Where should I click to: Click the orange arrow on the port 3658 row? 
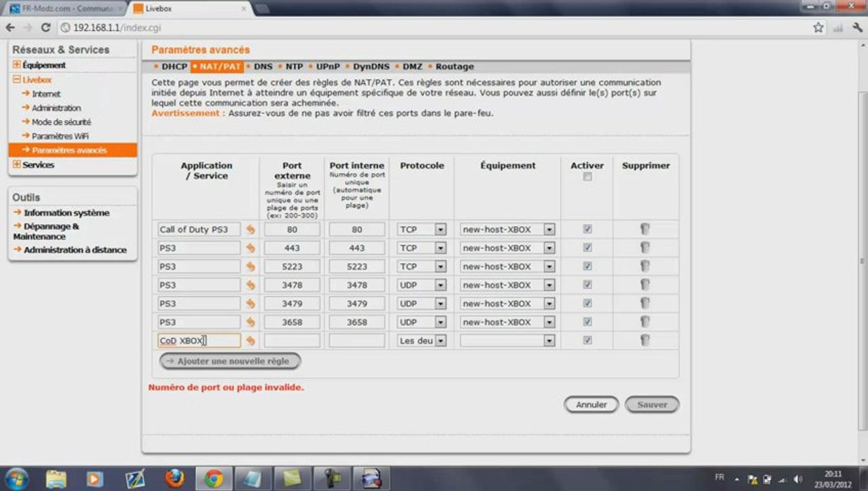(x=250, y=322)
